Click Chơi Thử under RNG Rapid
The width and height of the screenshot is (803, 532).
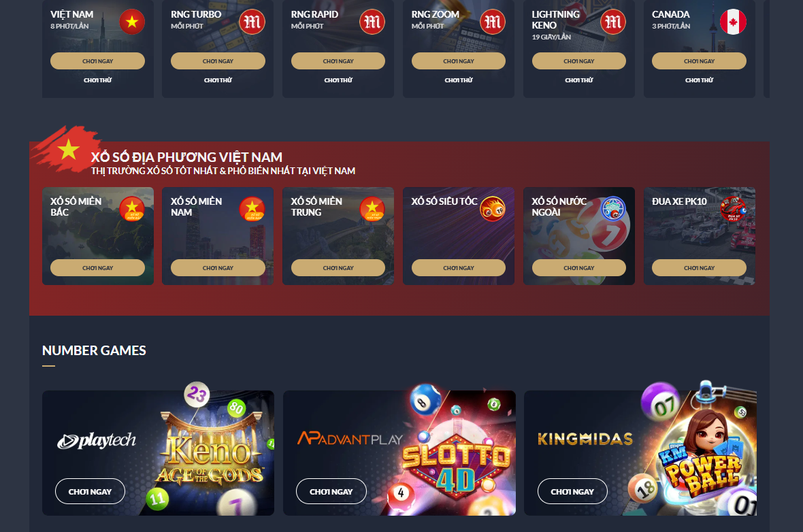(x=338, y=80)
